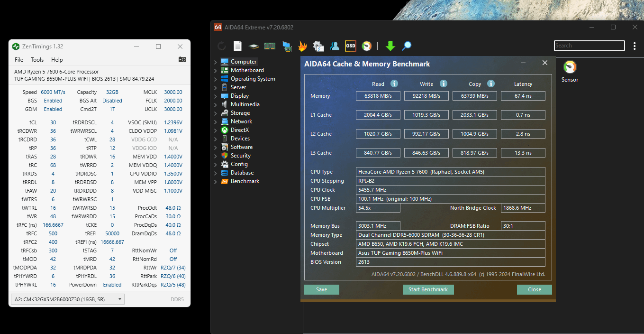This screenshot has height=334, width=644.
Task: Select the Network item in AIDA64 tree
Action: point(241,121)
